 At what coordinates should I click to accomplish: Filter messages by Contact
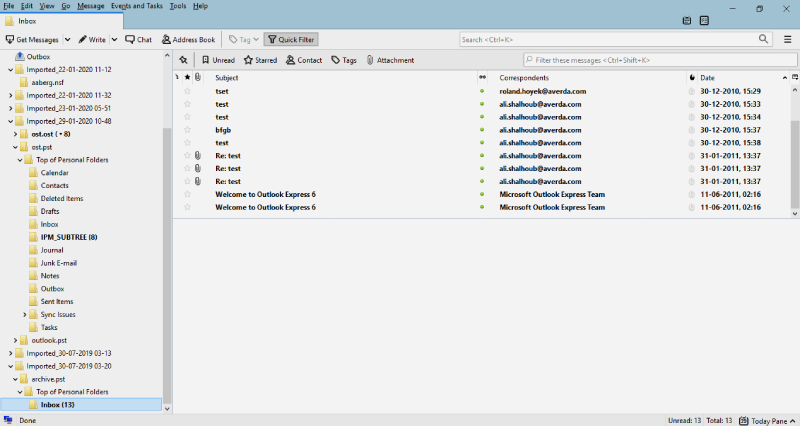(x=304, y=60)
